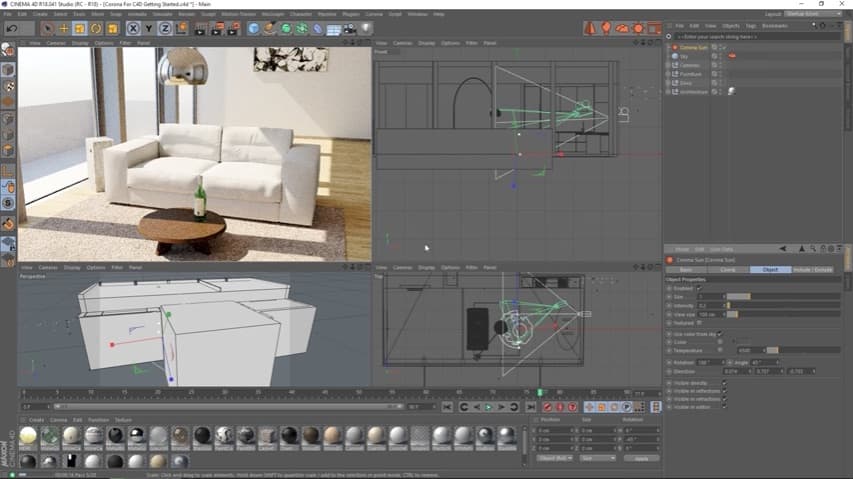Expand the Architecture group in Object Manager
The image size is (853, 479).
click(x=669, y=92)
